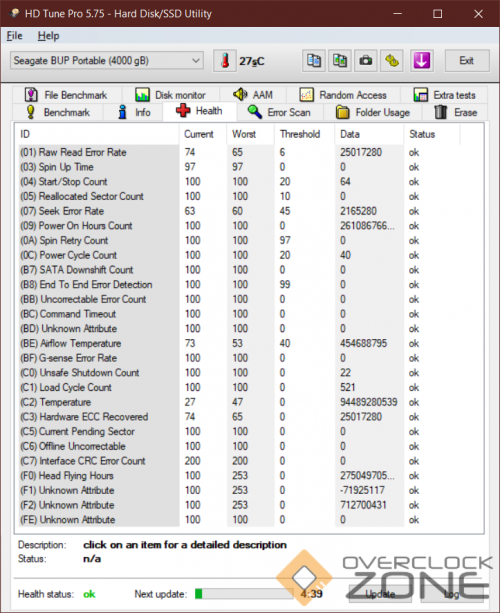The width and height of the screenshot is (500, 613).
Task: Click the Threshold column header
Action: point(305,134)
